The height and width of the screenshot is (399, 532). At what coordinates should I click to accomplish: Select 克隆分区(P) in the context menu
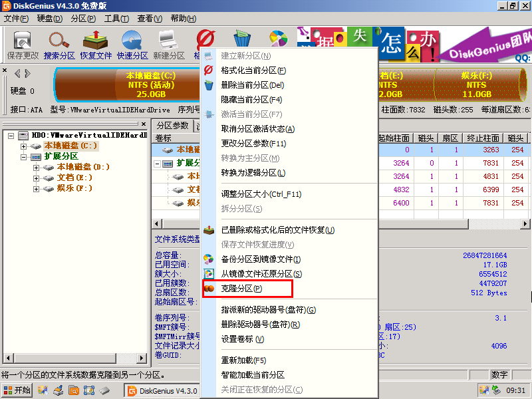click(290, 289)
